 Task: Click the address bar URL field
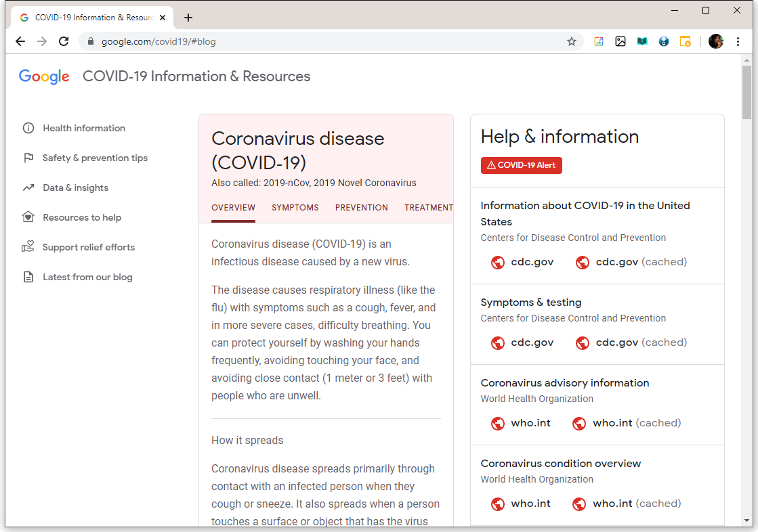tap(325, 41)
